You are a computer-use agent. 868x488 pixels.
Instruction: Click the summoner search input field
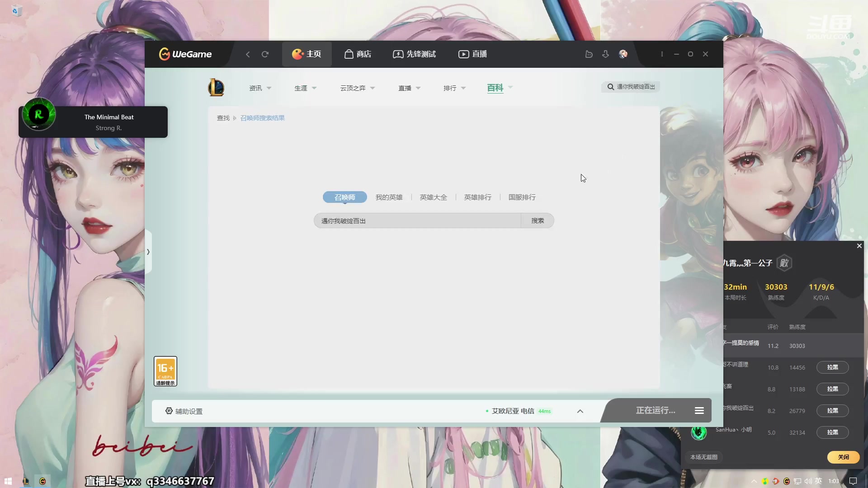point(416,221)
